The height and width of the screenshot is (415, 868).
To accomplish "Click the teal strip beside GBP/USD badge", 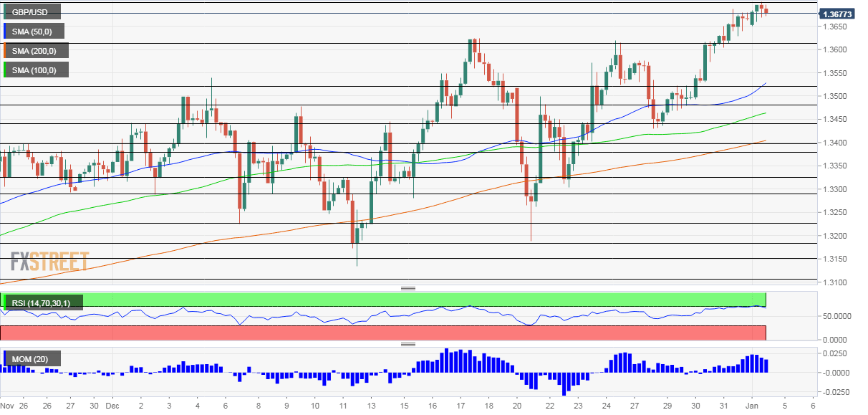I will tap(4, 11).
